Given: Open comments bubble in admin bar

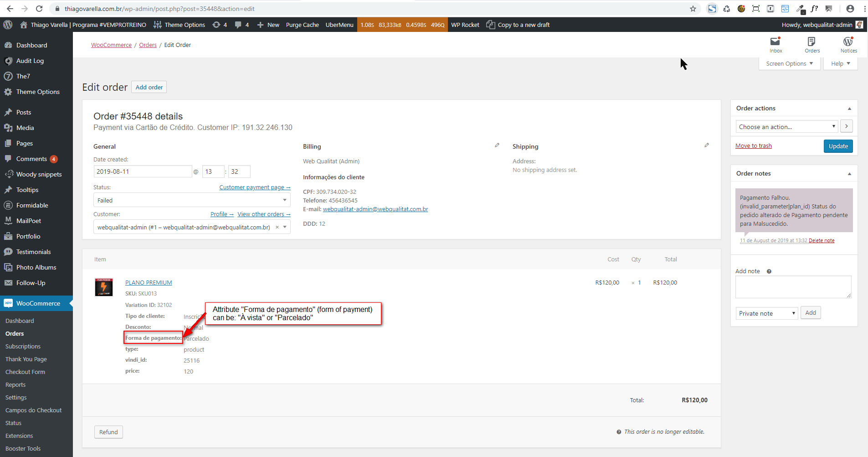Looking at the screenshot, I should [x=241, y=25].
